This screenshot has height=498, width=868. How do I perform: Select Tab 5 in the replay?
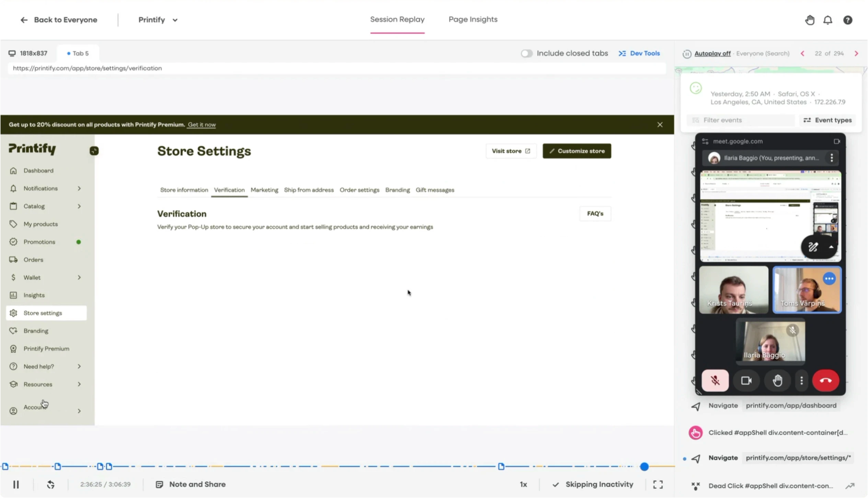78,54
